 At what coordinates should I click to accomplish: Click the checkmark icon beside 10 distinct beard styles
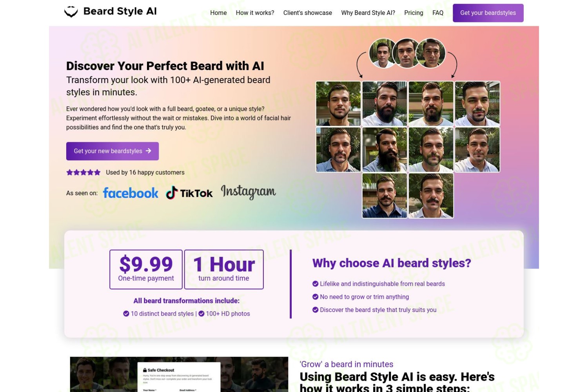click(126, 314)
